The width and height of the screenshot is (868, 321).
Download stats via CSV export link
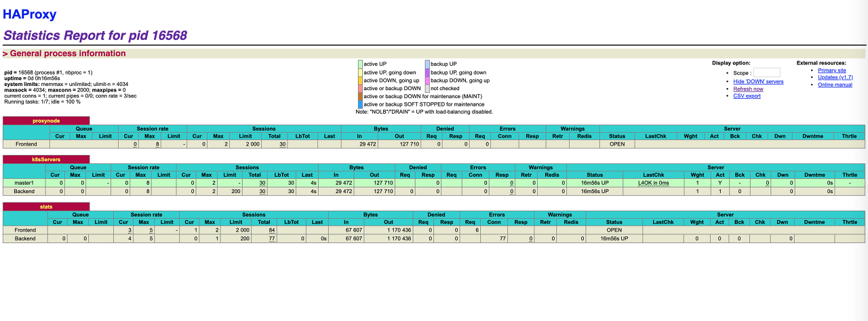point(747,96)
